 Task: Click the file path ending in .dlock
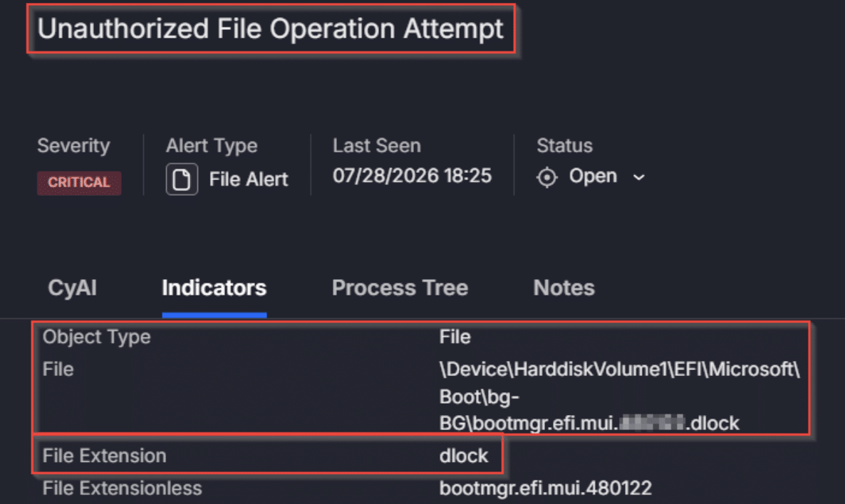(x=619, y=397)
